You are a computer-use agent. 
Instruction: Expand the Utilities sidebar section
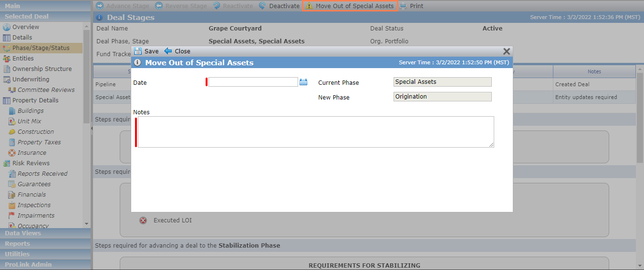tap(45, 254)
